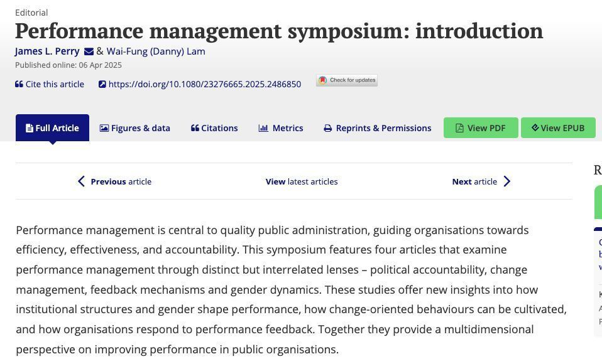This screenshot has width=602, height=364.
Task: Click the right chevron beside Next article
Action: pyautogui.click(x=507, y=181)
